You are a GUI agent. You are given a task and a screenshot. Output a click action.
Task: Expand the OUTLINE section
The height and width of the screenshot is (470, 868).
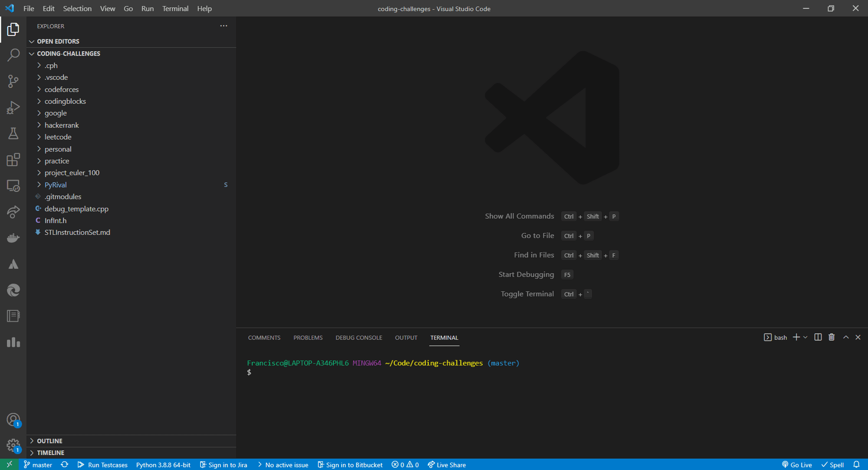coord(50,440)
